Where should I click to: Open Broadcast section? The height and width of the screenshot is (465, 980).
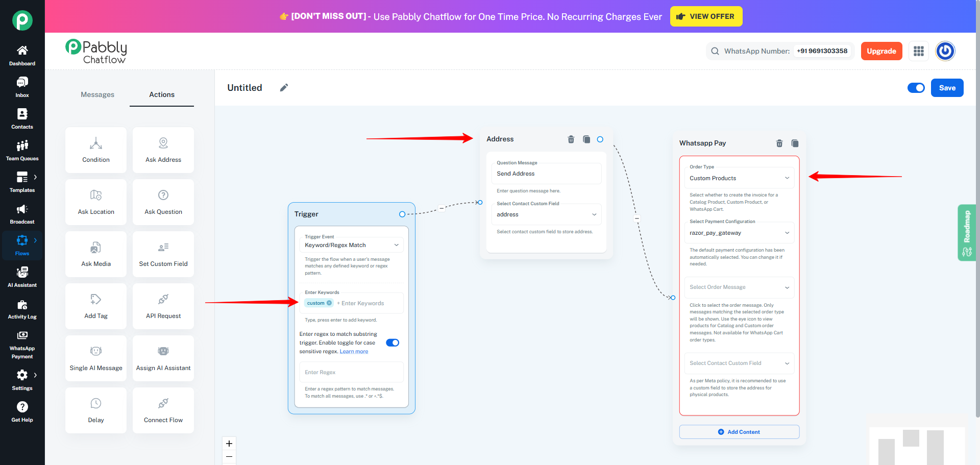22,214
